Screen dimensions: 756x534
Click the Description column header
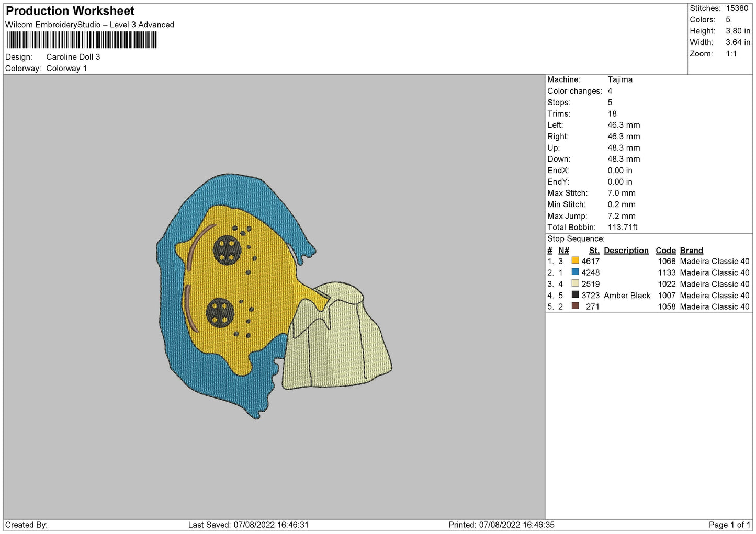click(x=626, y=251)
